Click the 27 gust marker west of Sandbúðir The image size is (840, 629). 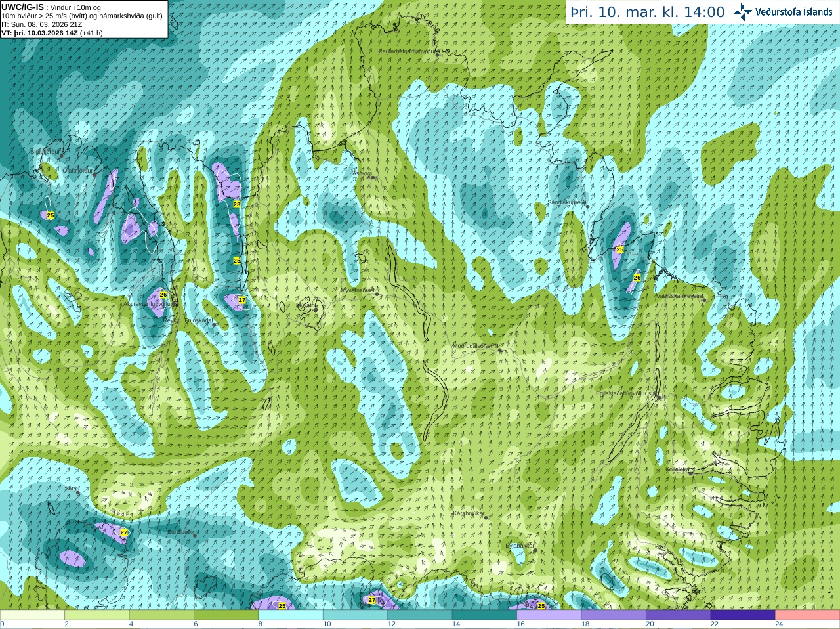coord(124,532)
